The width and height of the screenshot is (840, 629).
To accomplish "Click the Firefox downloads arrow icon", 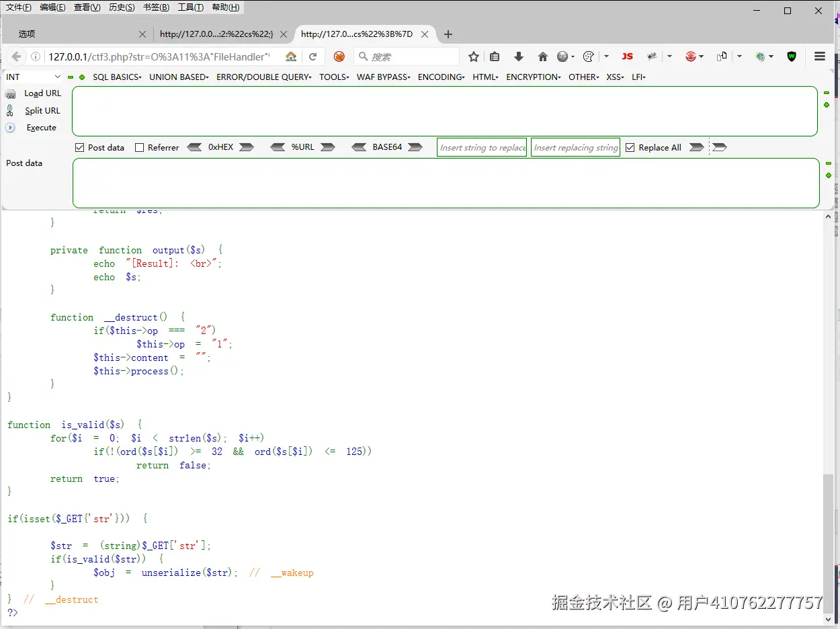I will pos(519,56).
